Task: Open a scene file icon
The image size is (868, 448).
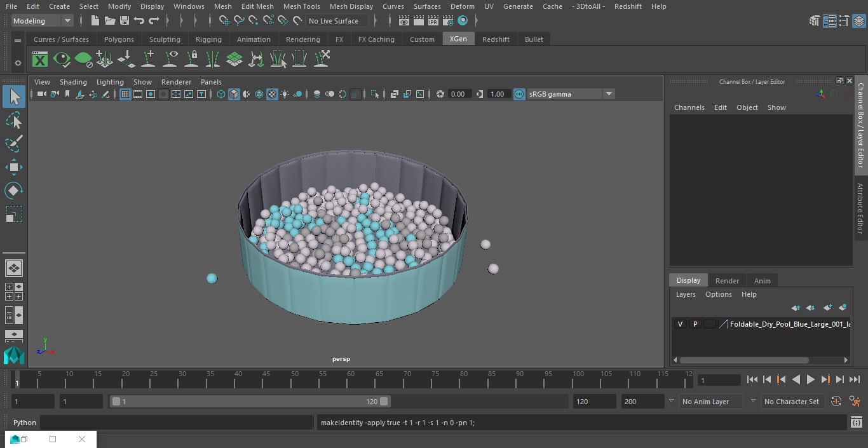Action: click(x=109, y=21)
